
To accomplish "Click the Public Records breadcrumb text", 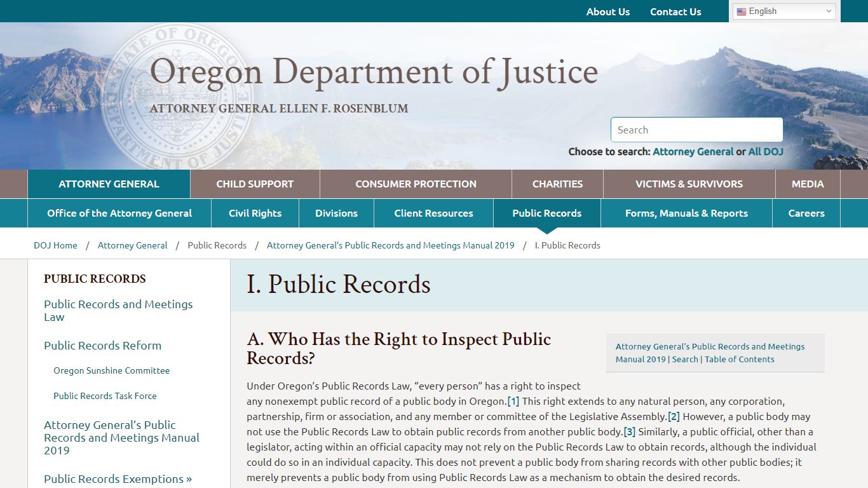I will 217,245.
